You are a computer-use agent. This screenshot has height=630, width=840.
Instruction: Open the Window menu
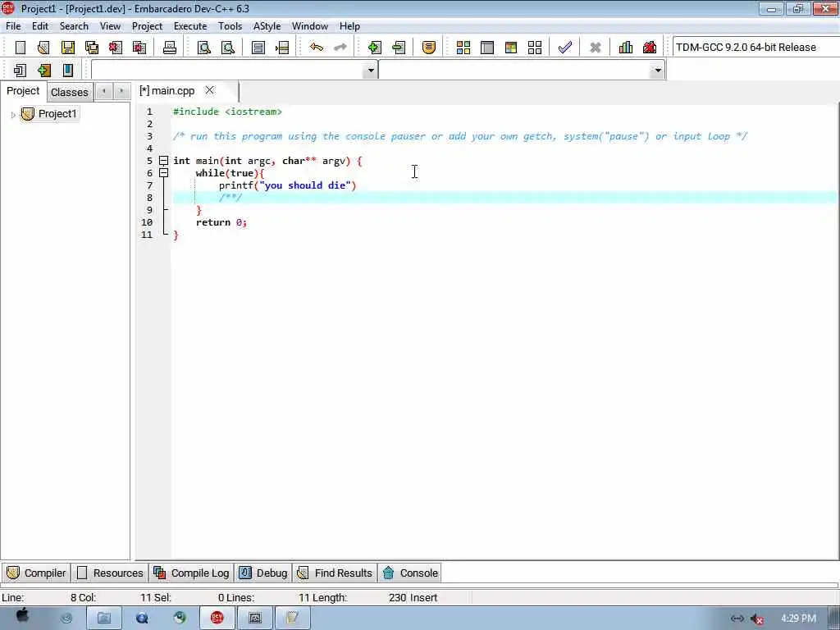click(x=309, y=26)
